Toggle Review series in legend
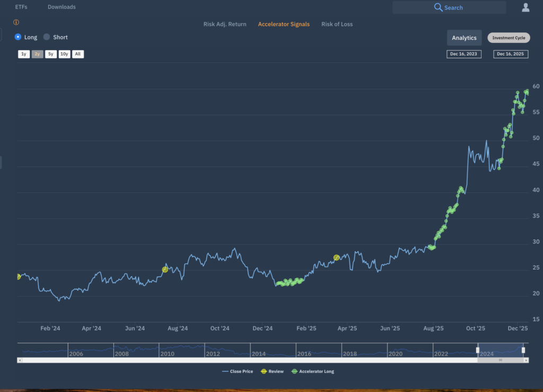The height and width of the screenshot is (392, 543). (x=273, y=371)
